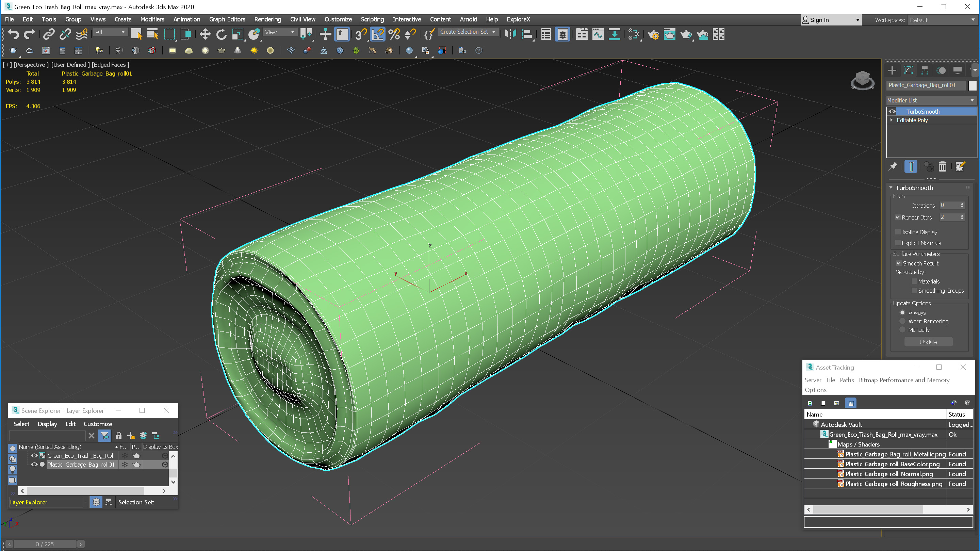Click the object name field Plastic_Garbage_Bag_roll01
Screen dimensions: 980x551
926,85
